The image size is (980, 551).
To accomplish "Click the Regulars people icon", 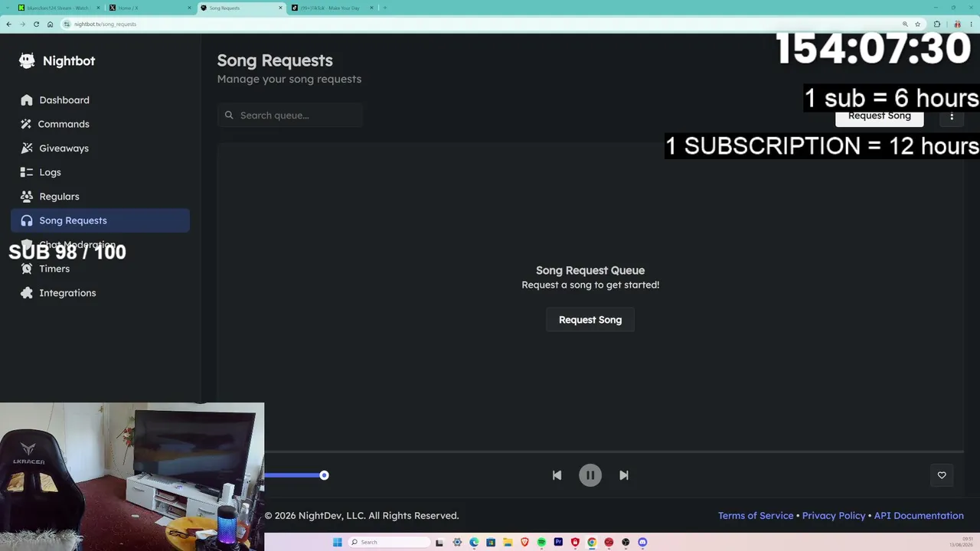I will pyautogui.click(x=27, y=197).
